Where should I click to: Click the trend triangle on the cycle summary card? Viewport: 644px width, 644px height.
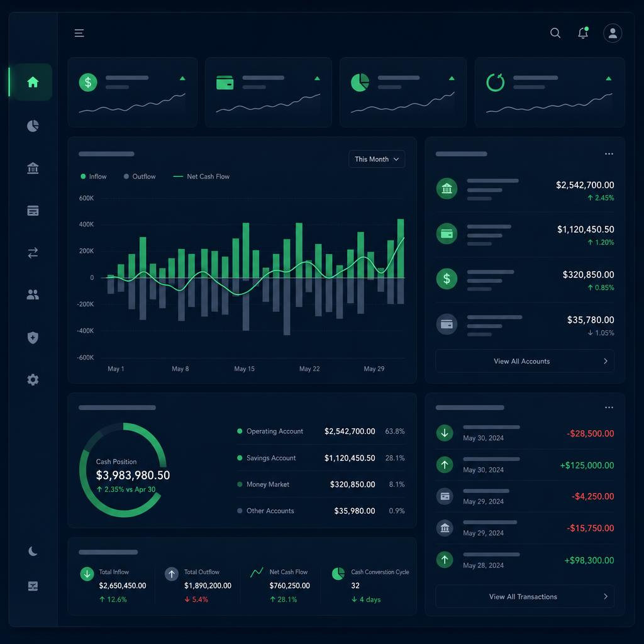[x=609, y=79]
